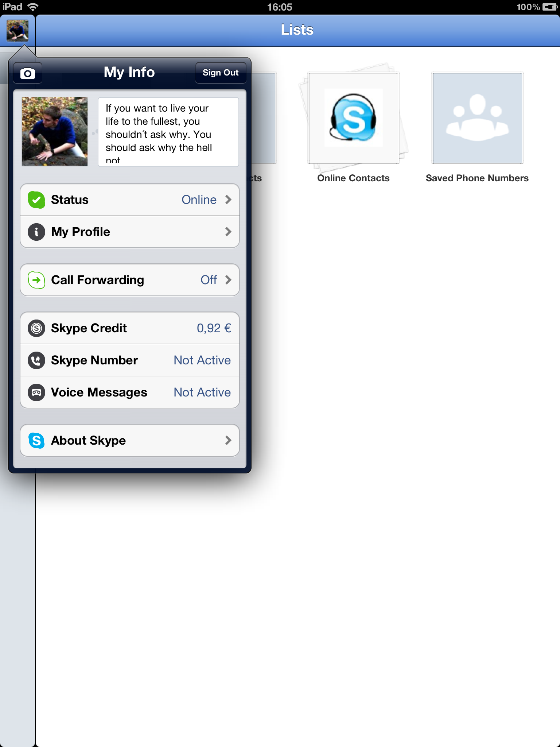Screen dimensions: 560x747
Task: Change the Online status value
Action: (x=199, y=200)
